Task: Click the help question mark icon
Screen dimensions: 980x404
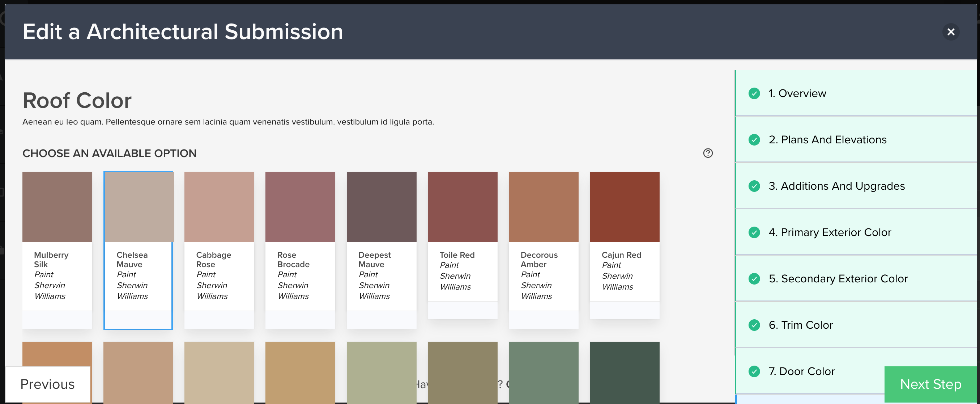Action: 708,153
